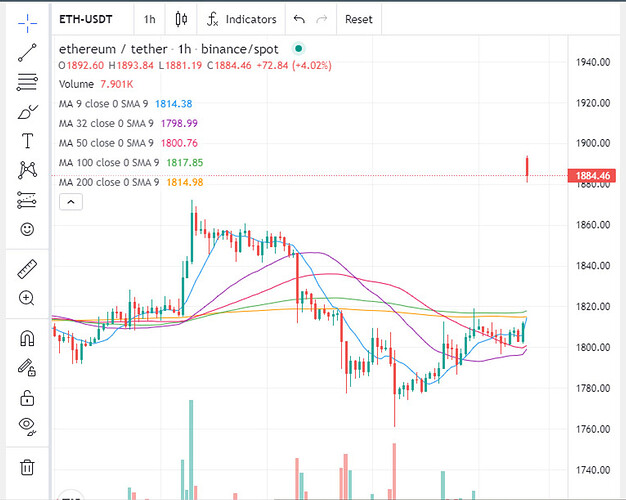Open the chart patterns tool
This screenshot has height=500, width=626.
[27, 170]
